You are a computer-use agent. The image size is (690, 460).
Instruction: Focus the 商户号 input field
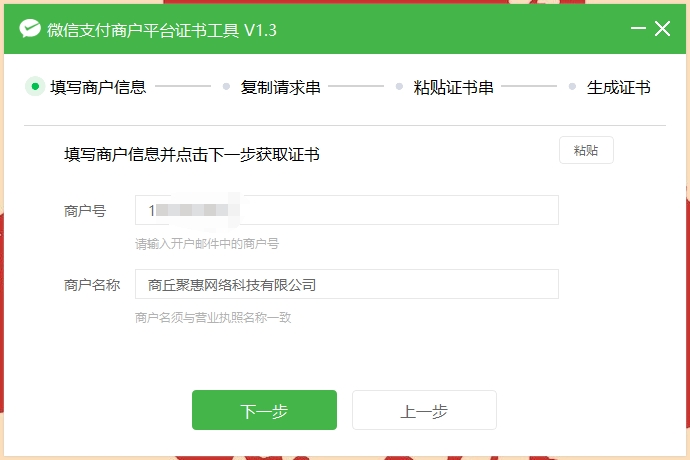[347, 210]
